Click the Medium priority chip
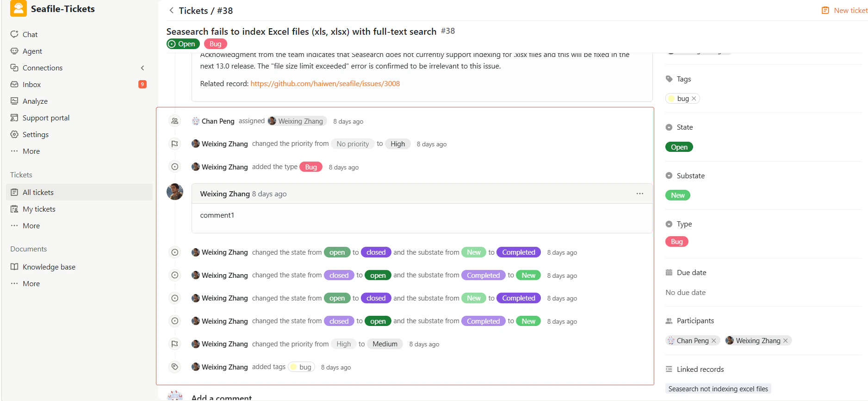Image resolution: width=868 pixels, height=401 pixels. pos(385,344)
